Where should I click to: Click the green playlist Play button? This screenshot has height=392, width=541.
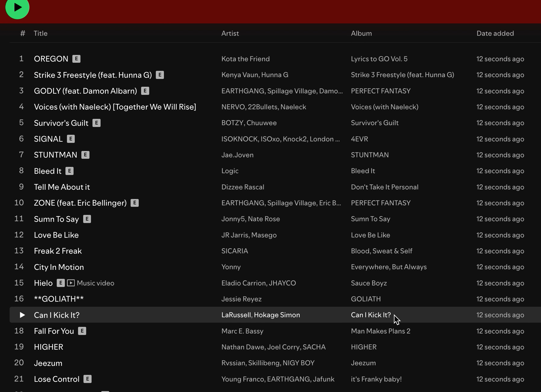pyautogui.click(x=17, y=7)
